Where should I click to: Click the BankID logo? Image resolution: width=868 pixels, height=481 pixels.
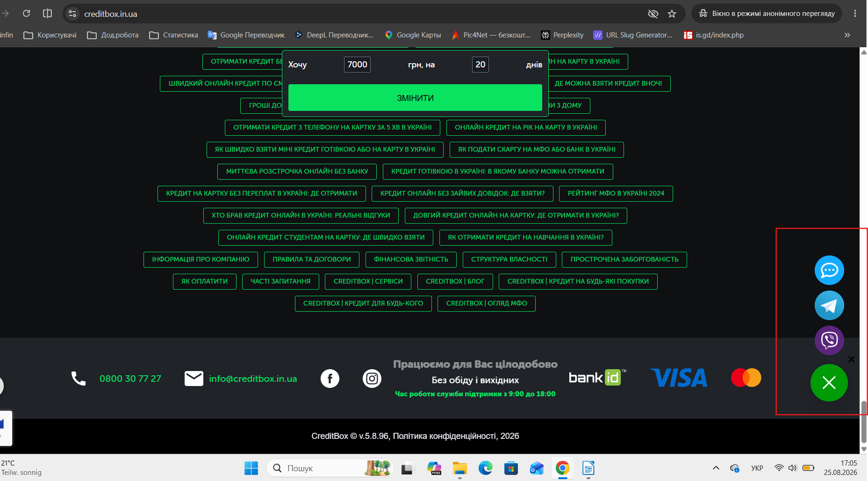pyautogui.click(x=597, y=377)
